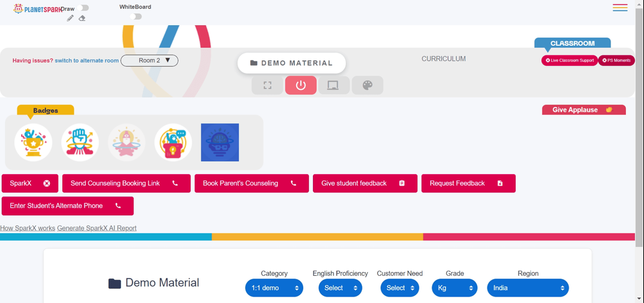Toggle the WhiteBoard switch
Screen dimensions: 644x303
coord(135,17)
